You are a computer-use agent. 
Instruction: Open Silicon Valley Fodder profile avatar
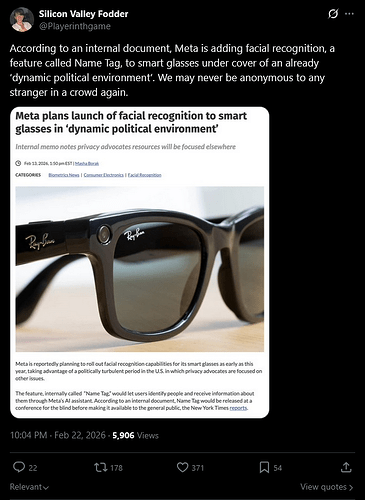[x=22, y=20]
